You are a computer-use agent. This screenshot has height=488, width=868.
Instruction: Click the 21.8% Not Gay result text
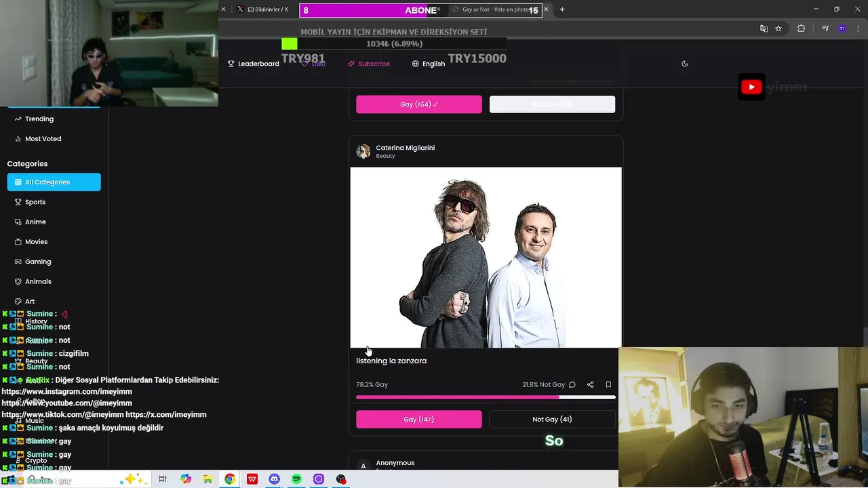(x=543, y=384)
